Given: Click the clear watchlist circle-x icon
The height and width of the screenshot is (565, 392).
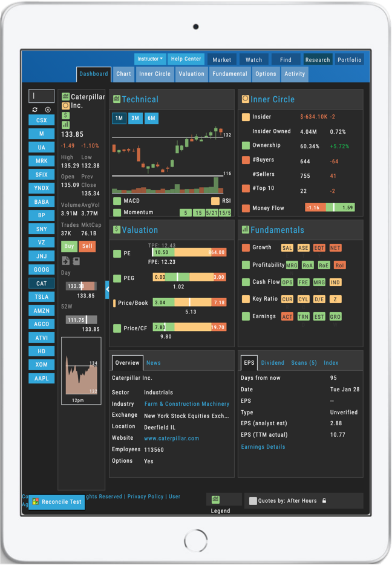Looking at the screenshot, I should pos(48,109).
